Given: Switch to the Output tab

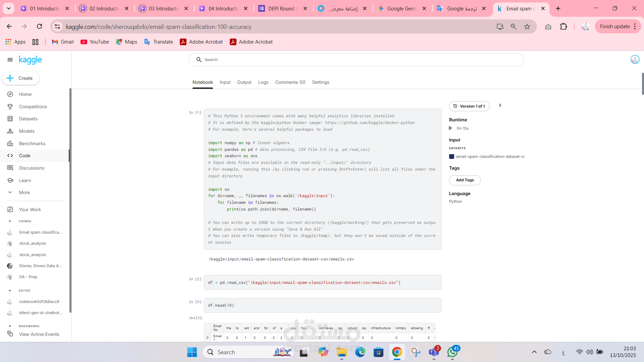Looking at the screenshot, I should [x=244, y=82].
